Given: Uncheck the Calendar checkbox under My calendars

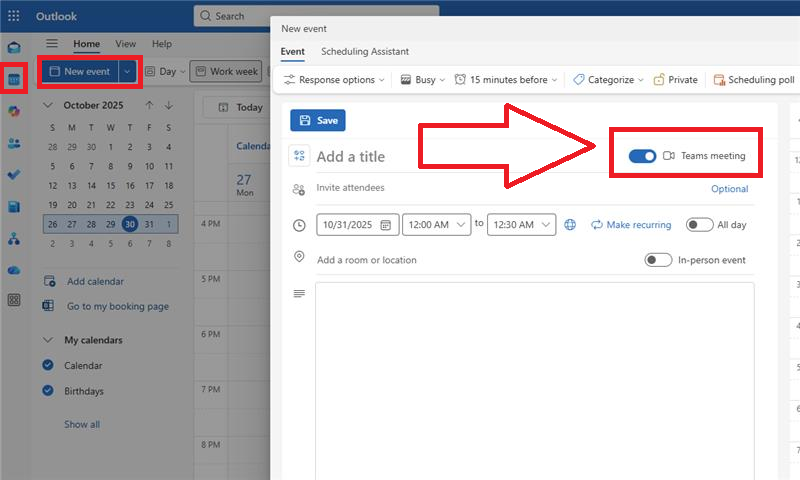Looking at the screenshot, I should (48, 365).
